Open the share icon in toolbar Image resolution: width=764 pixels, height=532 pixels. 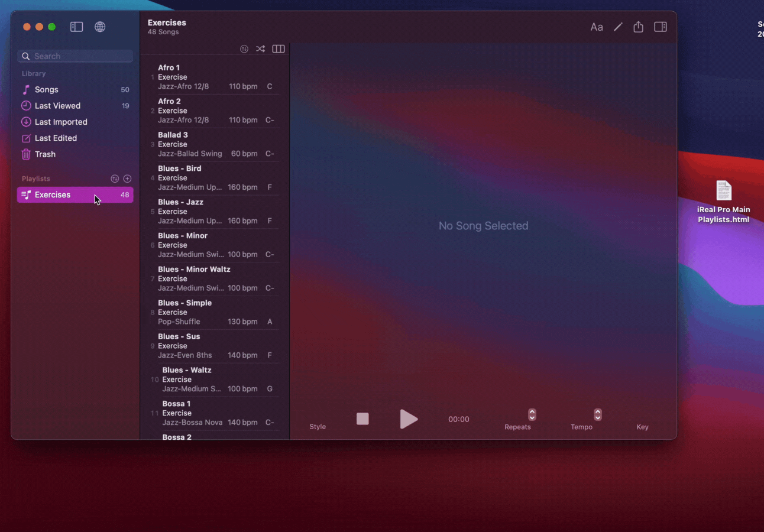click(638, 27)
